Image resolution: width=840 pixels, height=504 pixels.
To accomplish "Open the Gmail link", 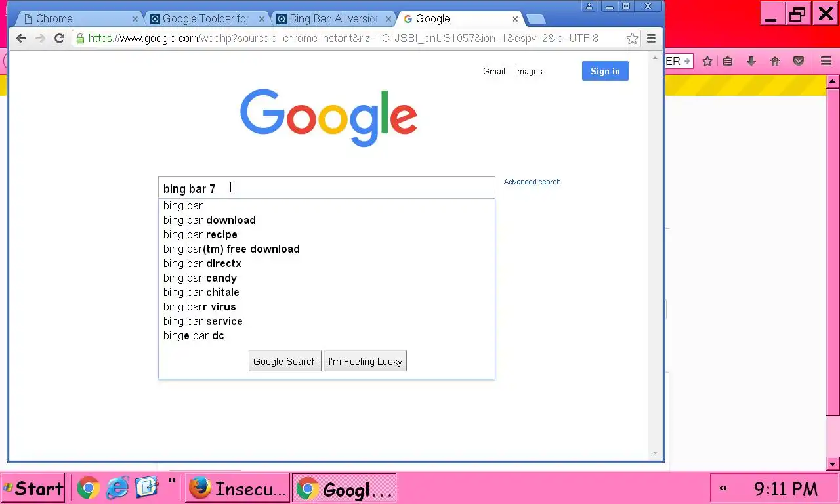I will point(494,71).
